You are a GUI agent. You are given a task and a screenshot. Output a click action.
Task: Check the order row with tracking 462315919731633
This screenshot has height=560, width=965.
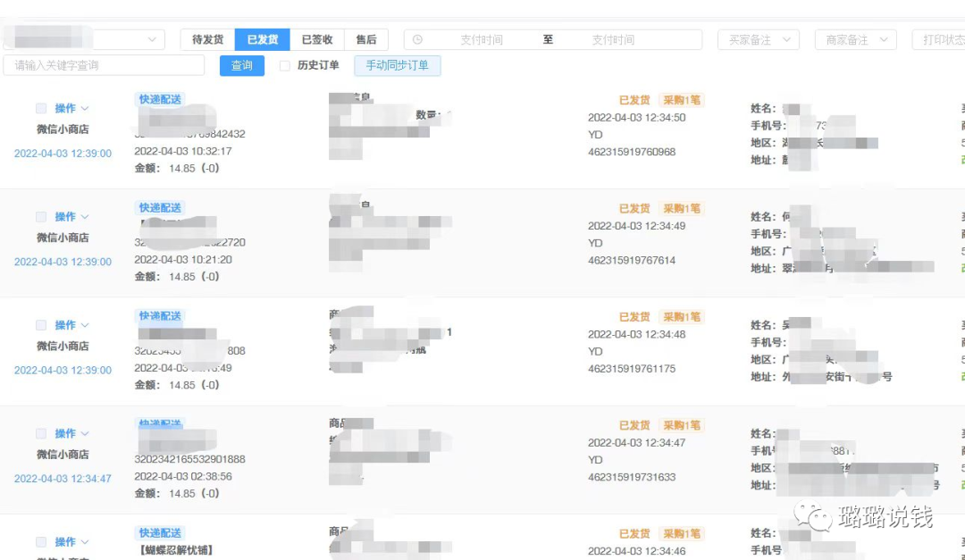(40, 433)
